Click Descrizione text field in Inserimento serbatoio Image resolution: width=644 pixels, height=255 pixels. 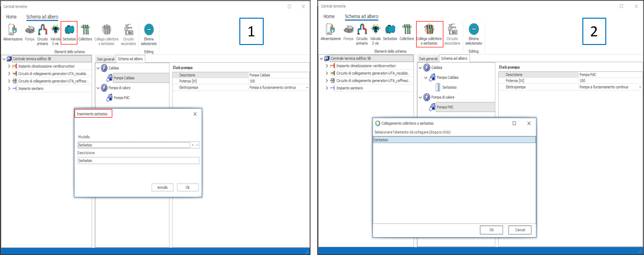click(x=138, y=161)
